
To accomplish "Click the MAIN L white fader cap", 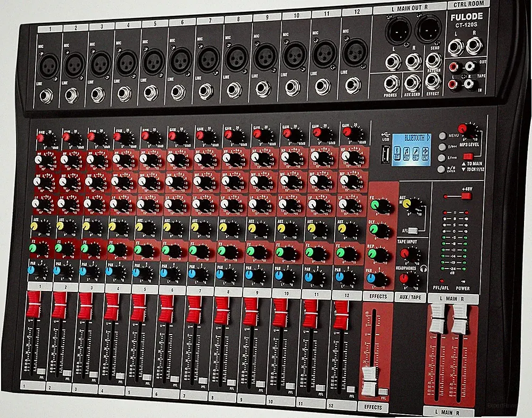I will [438, 319].
